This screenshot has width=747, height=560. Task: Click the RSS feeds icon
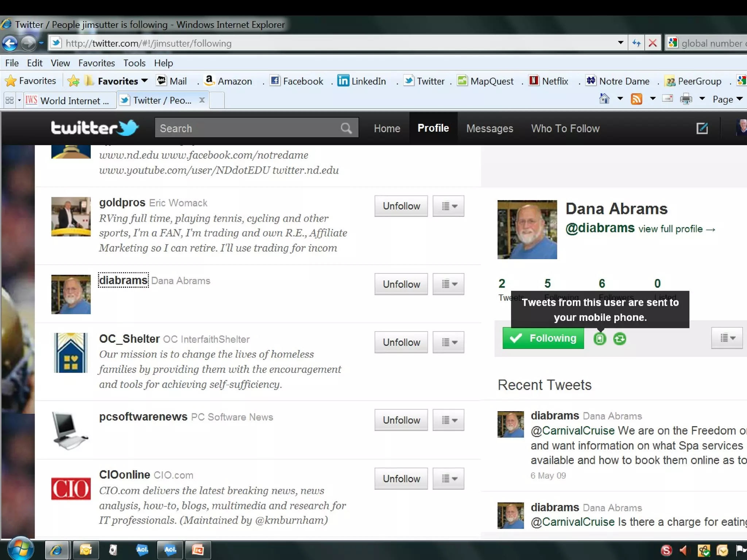coord(636,99)
